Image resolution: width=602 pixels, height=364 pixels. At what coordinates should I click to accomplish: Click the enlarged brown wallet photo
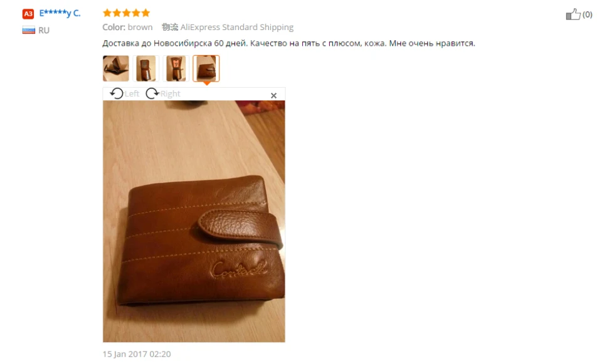click(x=194, y=221)
